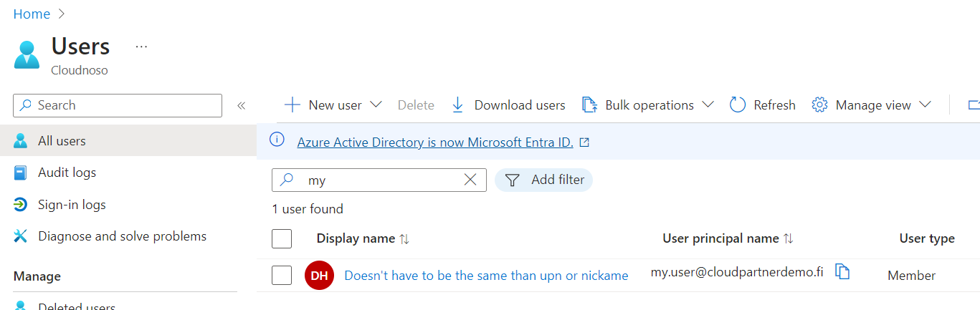Sort by Display name arrows icon
This screenshot has width=980, height=310.
[404, 239]
